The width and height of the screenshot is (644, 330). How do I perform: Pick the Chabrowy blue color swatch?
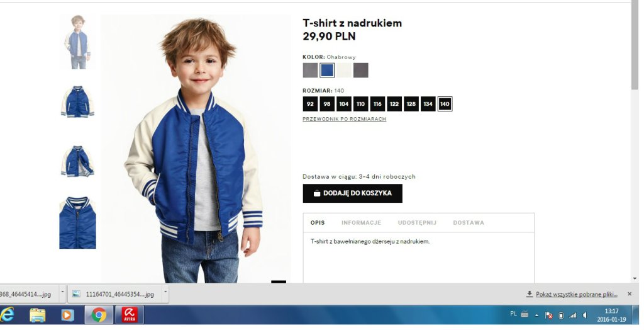[327, 71]
